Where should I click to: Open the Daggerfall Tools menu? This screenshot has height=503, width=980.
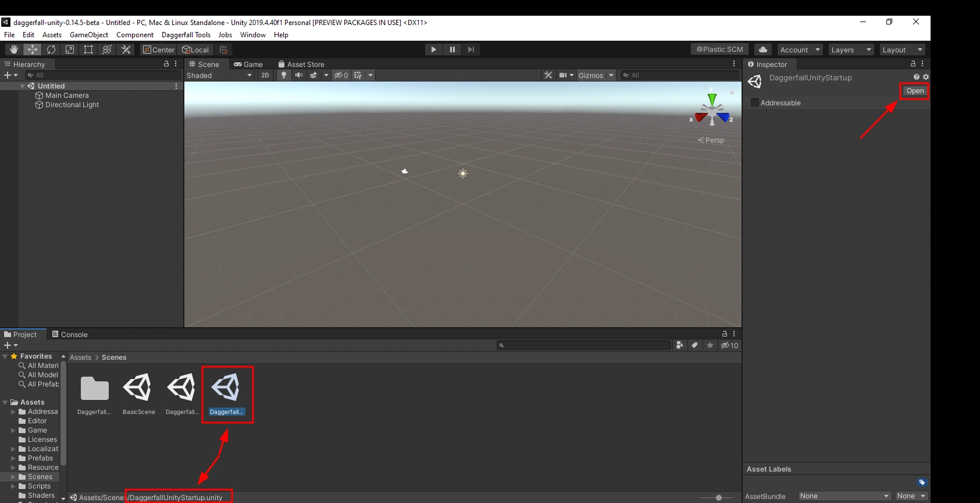pos(186,35)
